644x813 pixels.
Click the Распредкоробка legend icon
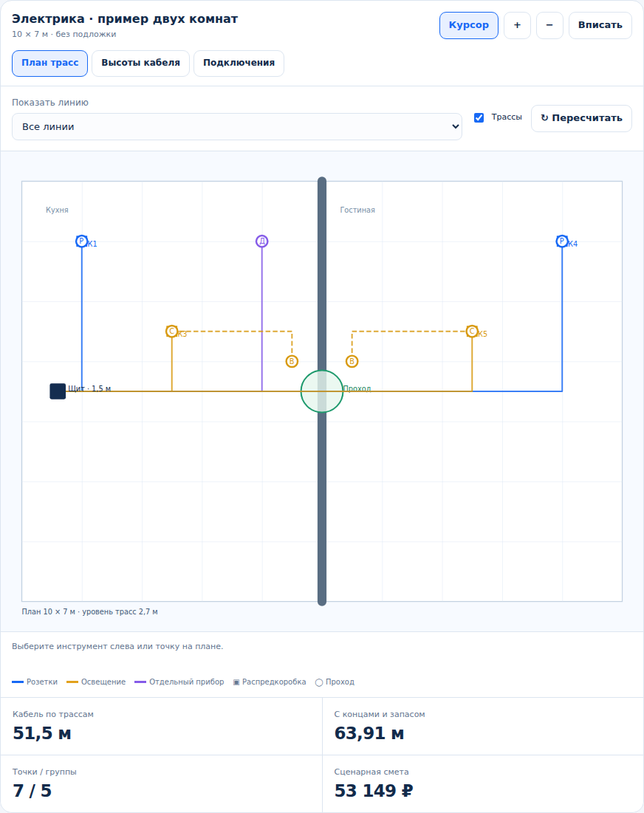click(236, 682)
